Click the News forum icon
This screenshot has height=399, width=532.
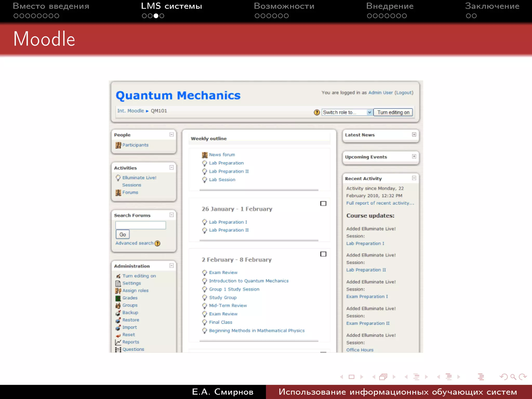(205, 155)
